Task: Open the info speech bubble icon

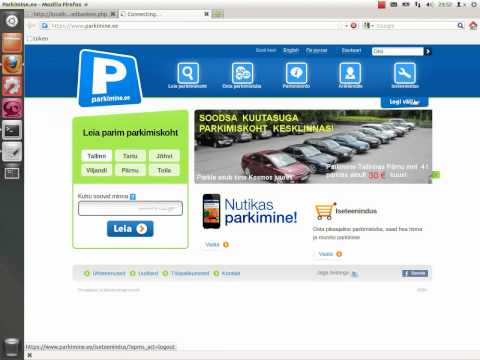Action: 296,73
